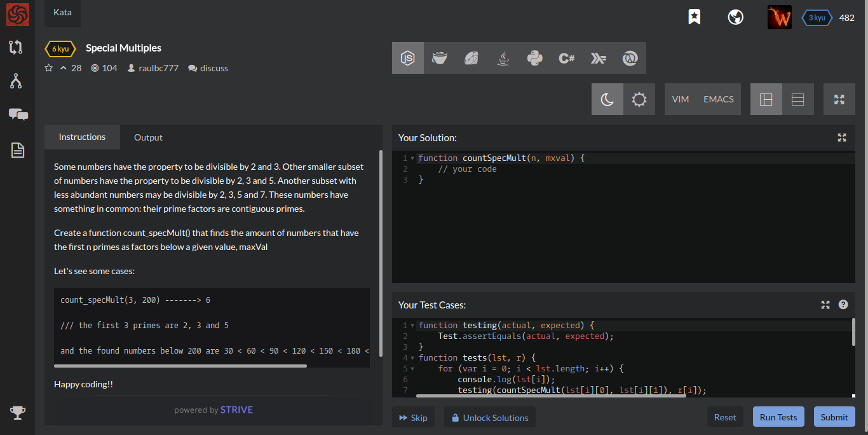Submit your solution

pyautogui.click(x=834, y=417)
